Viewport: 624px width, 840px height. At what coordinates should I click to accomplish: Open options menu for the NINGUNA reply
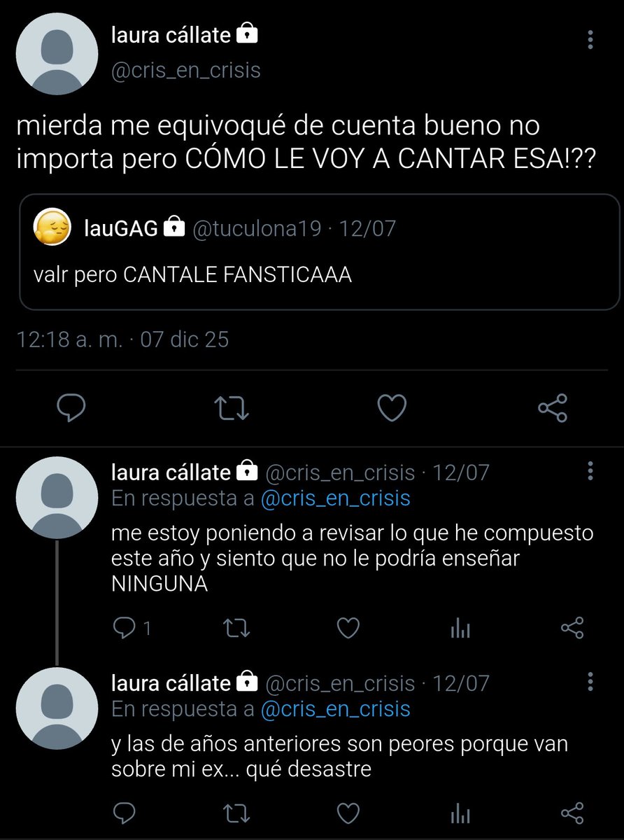click(x=591, y=470)
